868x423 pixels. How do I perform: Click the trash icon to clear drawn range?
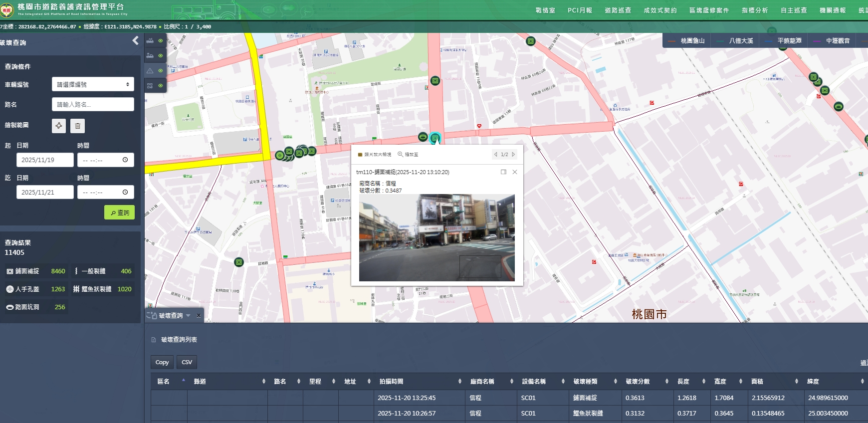pos(77,126)
